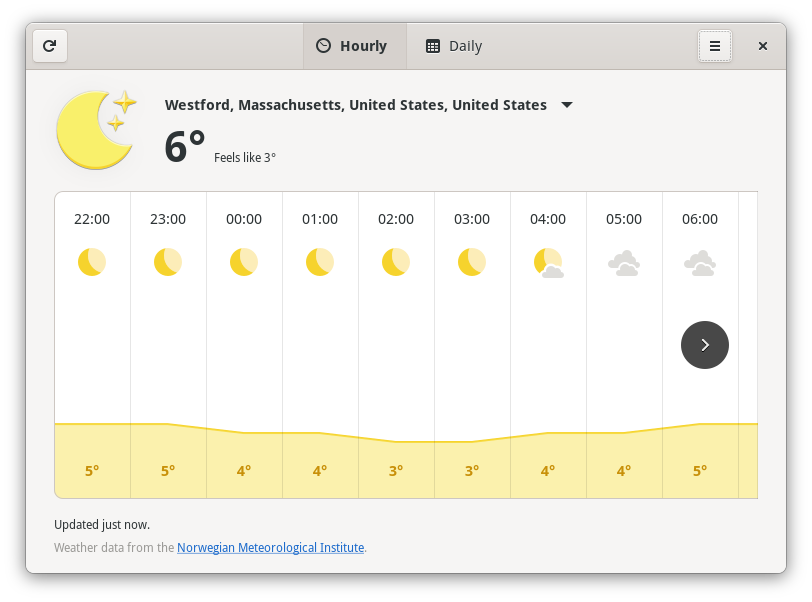Open the Westford, Massachusetts location selector
This screenshot has height=602, width=812.
pyautogui.click(x=356, y=105)
